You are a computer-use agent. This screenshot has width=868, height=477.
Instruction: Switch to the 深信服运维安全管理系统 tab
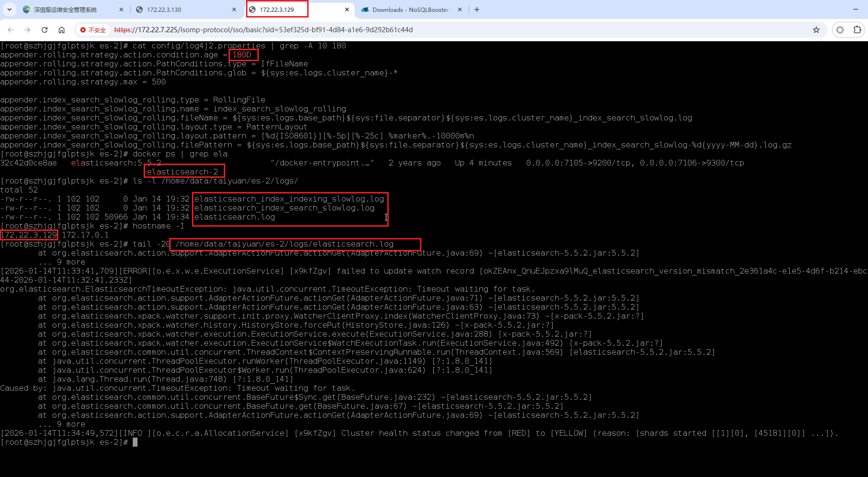click(x=65, y=9)
